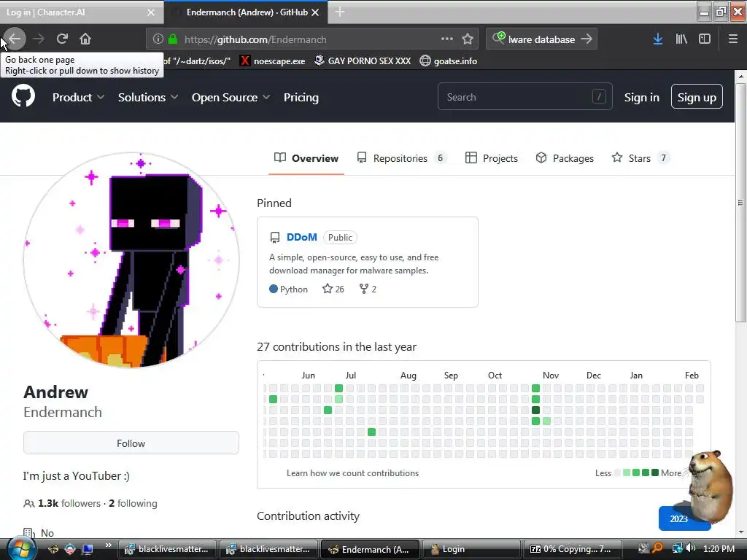The image size is (747, 560).
Task: Open a new tab with plus icon
Action: pos(340,12)
